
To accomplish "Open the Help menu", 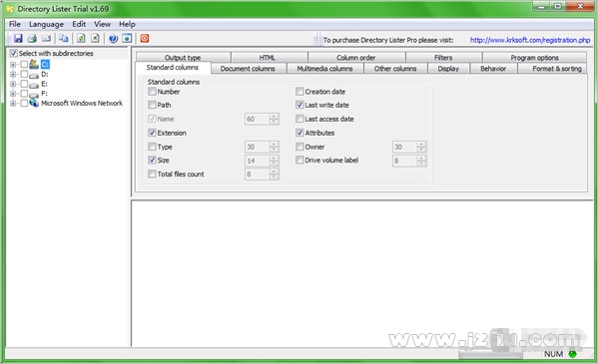I will [127, 24].
